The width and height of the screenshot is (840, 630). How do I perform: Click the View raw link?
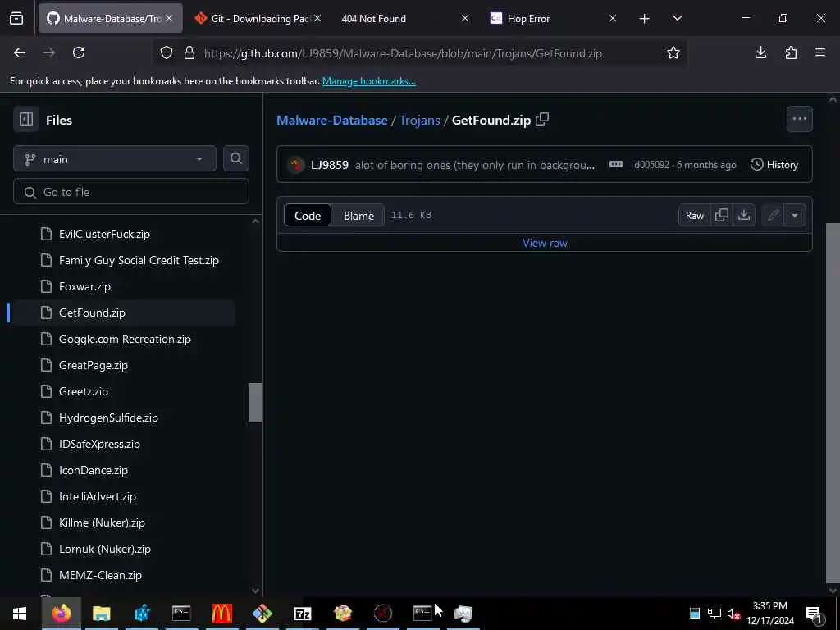tap(545, 243)
